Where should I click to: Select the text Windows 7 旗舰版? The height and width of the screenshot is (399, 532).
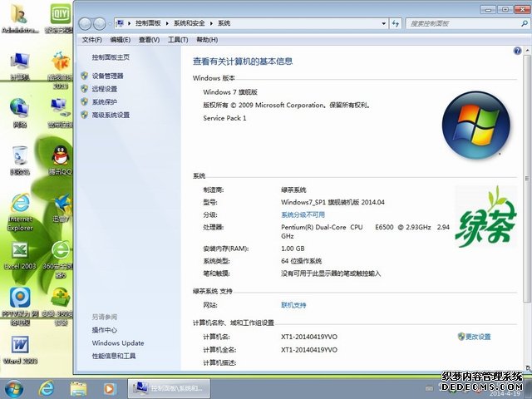(230, 92)
